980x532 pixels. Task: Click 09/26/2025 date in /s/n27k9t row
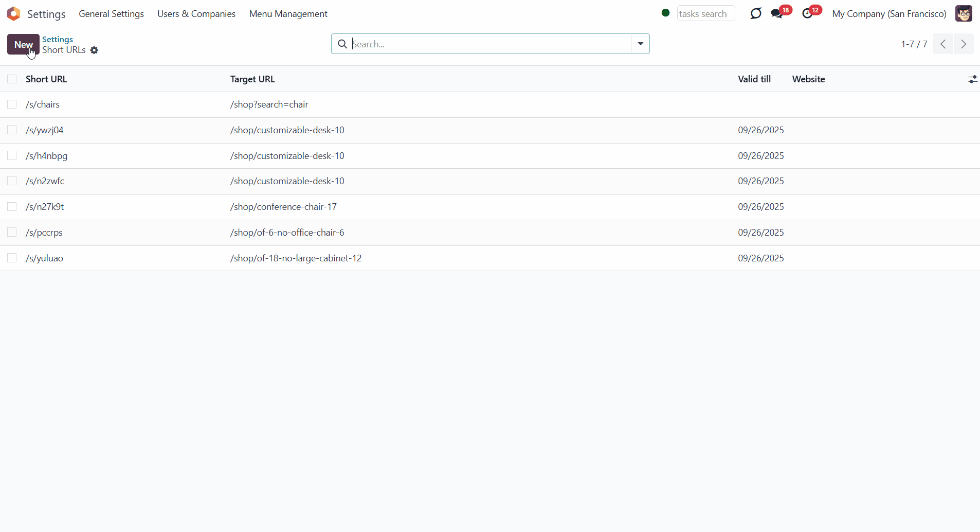click(x=761, y=207)
